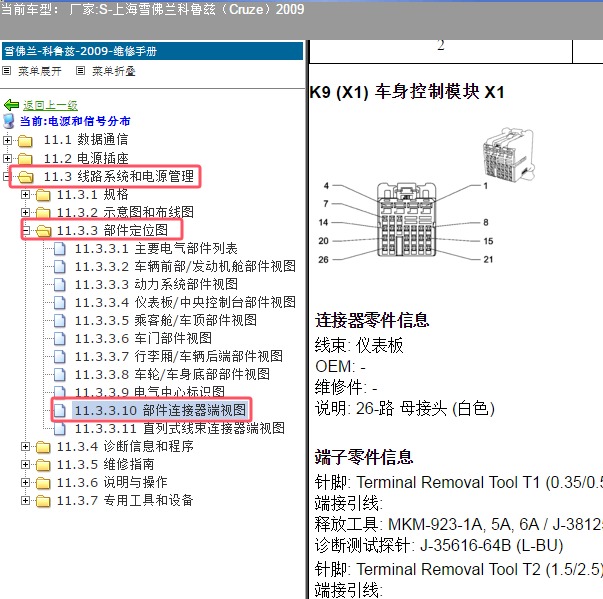
Task: Select the 11.3.7 专用工具和设备 label
Action: coord(125,500)
